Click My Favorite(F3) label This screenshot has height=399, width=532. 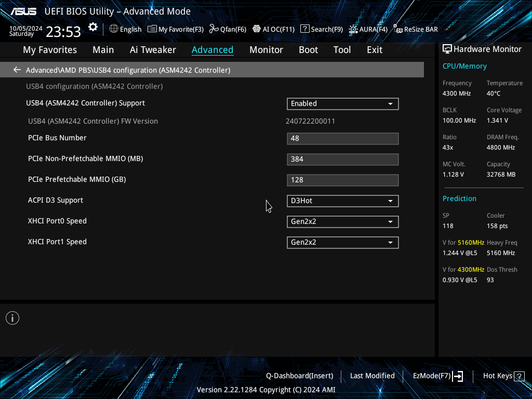(x=181, y=29)
